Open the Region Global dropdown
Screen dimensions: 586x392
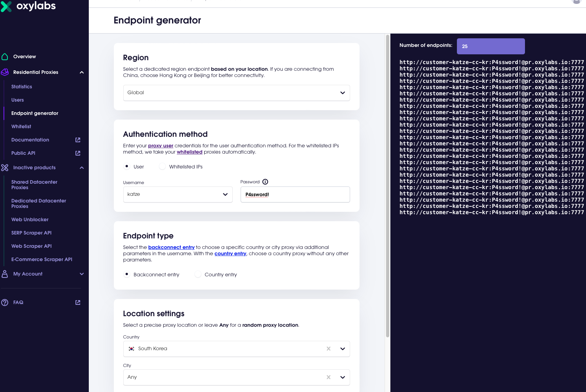tap(236, 93)
